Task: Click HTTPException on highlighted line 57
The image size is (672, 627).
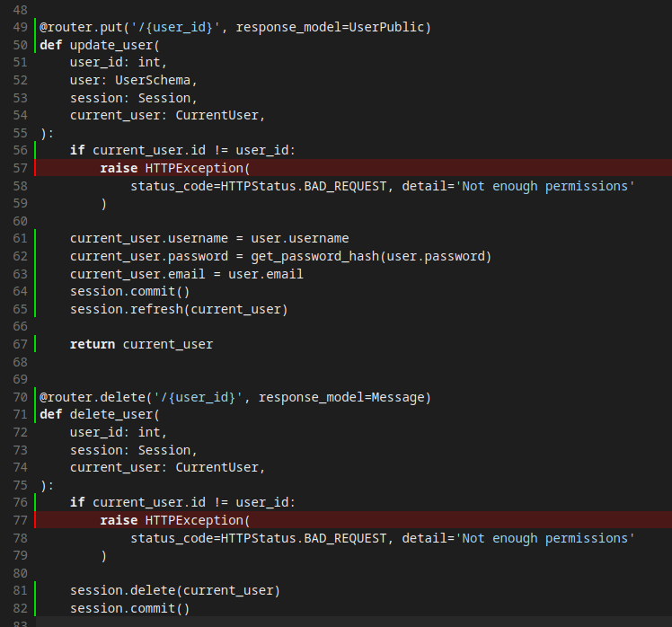Action: tap(194, 168)
